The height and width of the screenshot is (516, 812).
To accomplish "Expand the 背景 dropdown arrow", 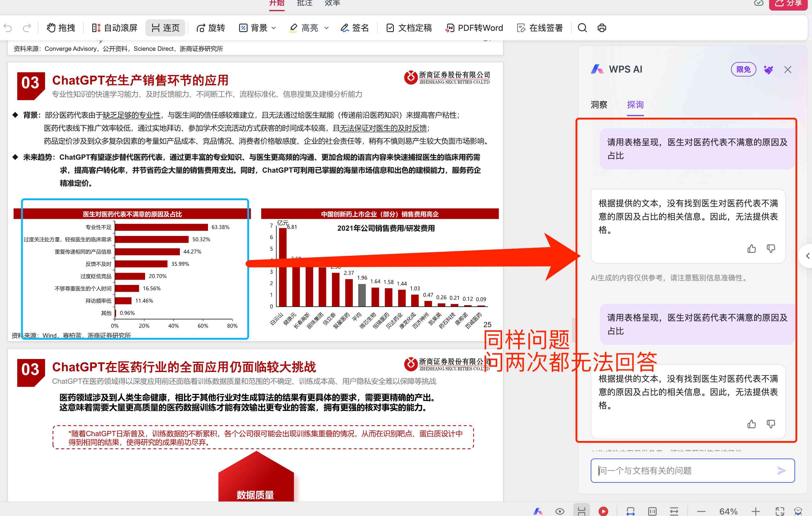I will 274,28.
